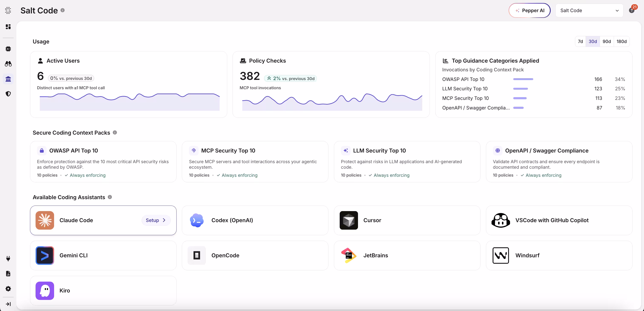Click the Cursor logo
Image resolution: width=644 pixels, height=311 pixels.
(349, 220)
